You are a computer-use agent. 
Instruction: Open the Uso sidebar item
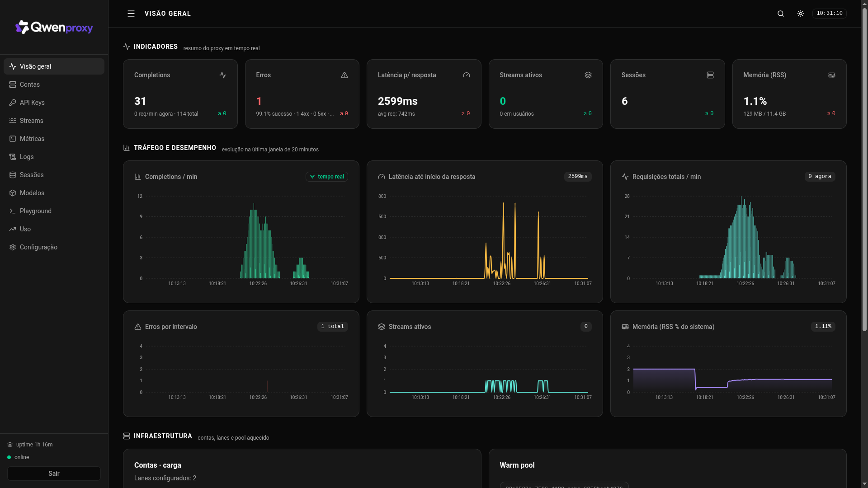(x=54, y=229)
